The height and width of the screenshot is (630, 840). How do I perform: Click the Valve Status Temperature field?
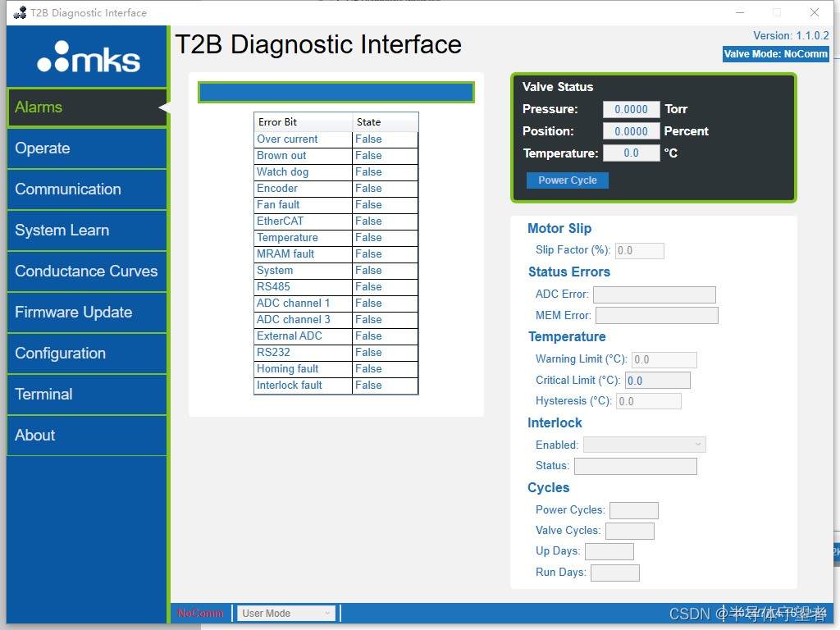tap(631, 153)
